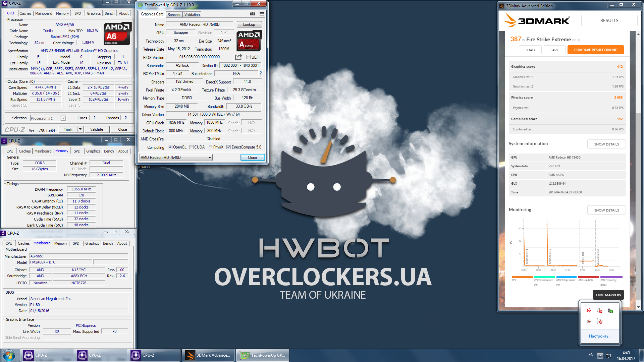Click the second CPU-Z taskbar button
644x362 pixels.
coord(101,355)
